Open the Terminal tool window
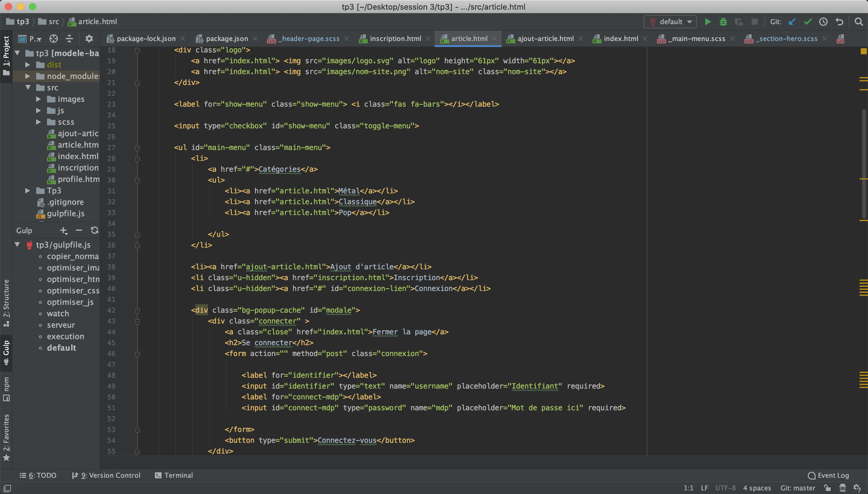 (x=174, y=475)
